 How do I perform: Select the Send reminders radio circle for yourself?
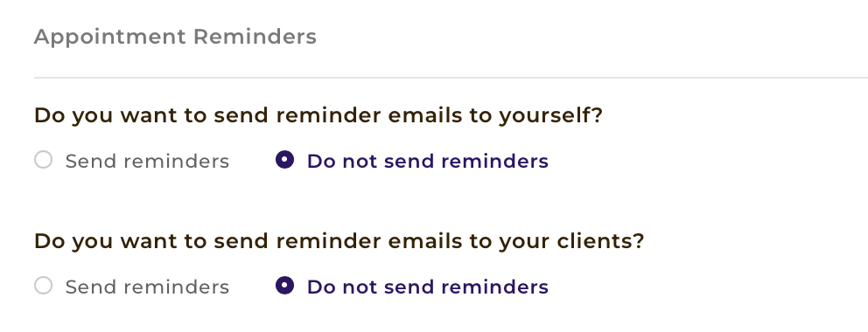(43, 160)
